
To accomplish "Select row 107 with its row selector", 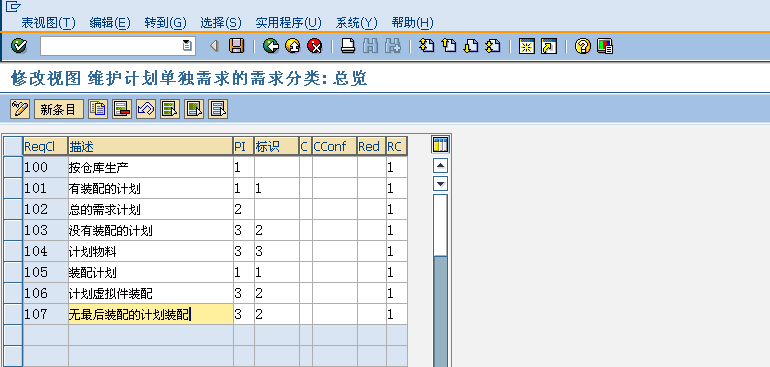I will click(x=13, y=314).
